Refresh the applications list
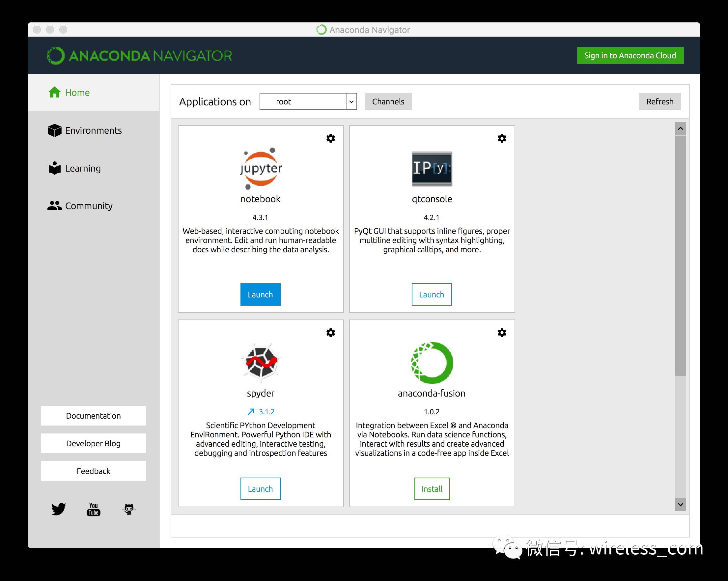The width and height of the screenshot is (728, 581). click(x=660, y=101)
